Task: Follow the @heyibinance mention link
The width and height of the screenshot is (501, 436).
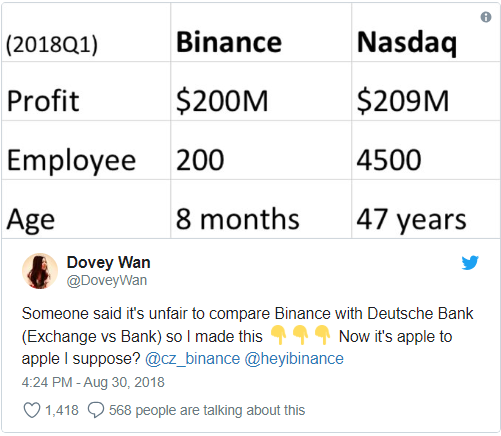Action: (x=294, y=359)
